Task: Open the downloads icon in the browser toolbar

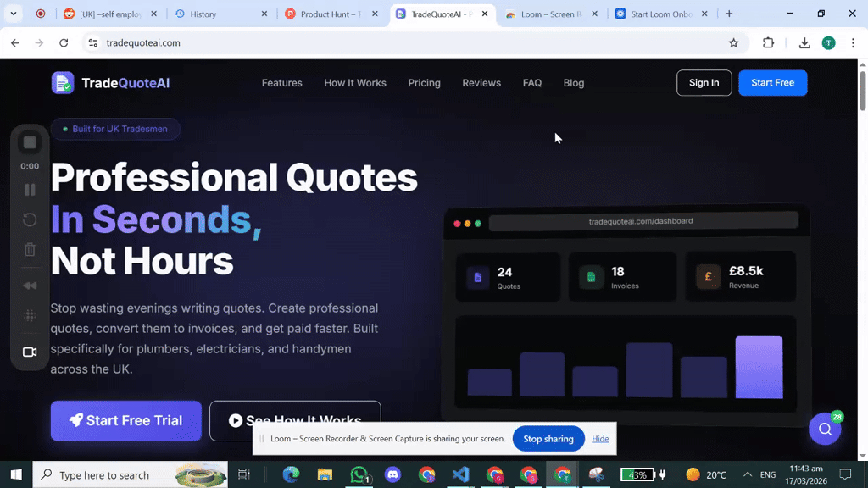Action: (802, 42)
